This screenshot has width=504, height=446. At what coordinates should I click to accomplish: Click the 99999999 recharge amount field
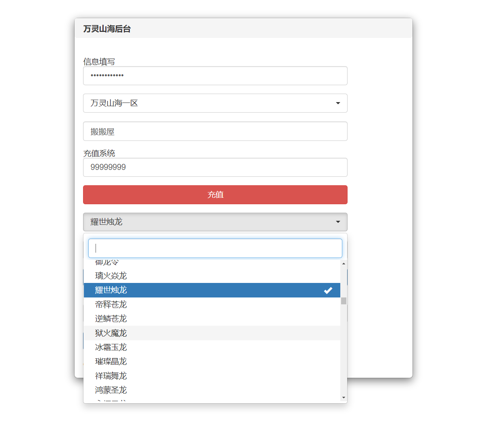(x=215, y=167)
